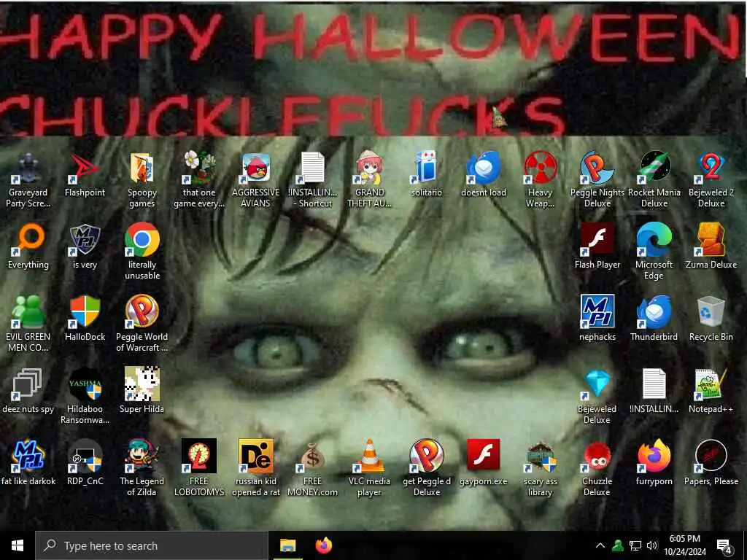Click the taskbar search box
747x560 pixels.
tap(152, 545)
